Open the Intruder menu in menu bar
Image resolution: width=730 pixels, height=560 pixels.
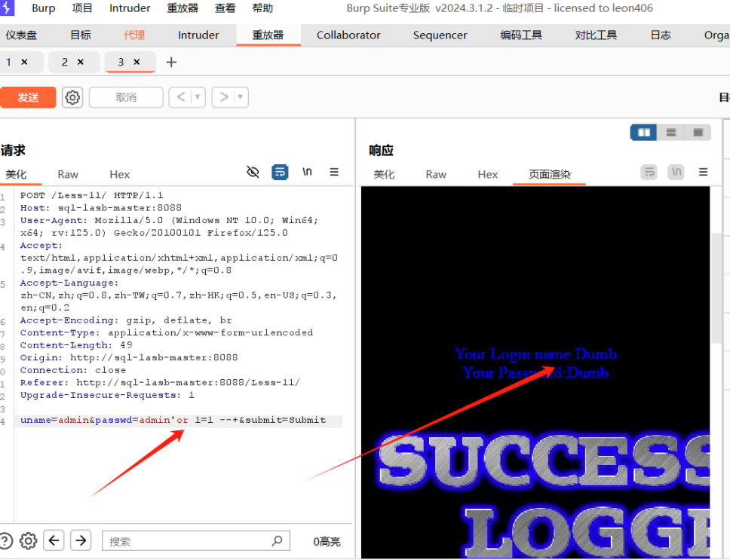[x=130, y=8]
